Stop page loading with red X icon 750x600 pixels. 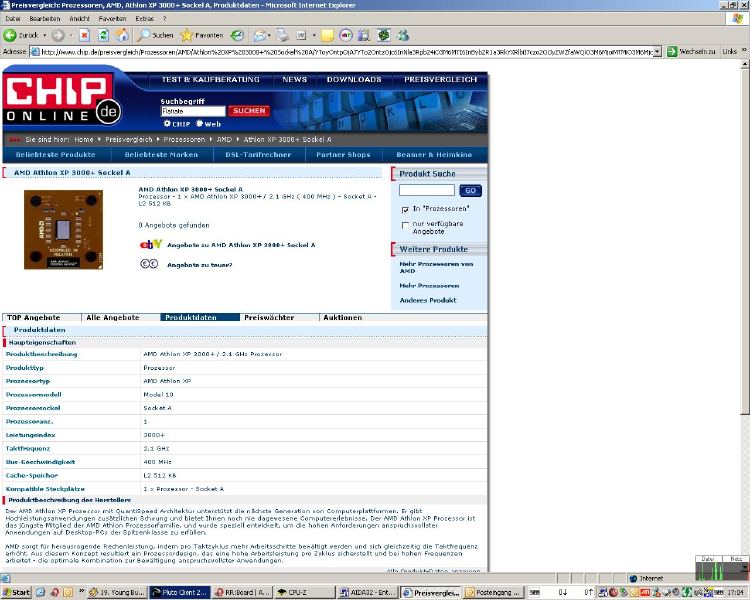[85, 35]
